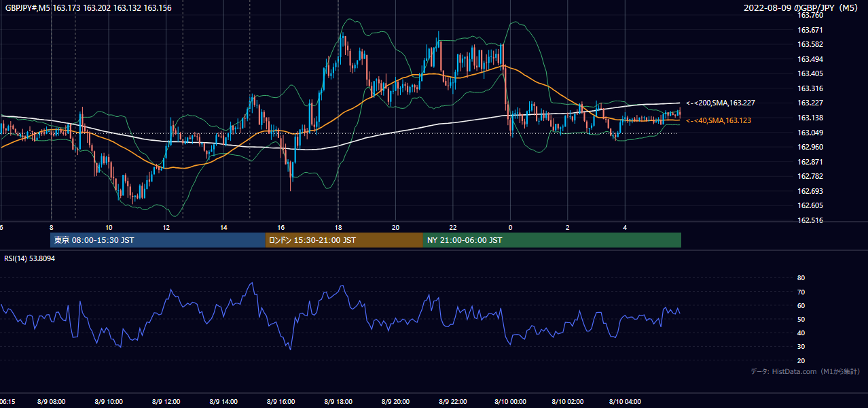The height and width of the screenshot is (408, 868).
Task: Click the 8/9 18:00 date label
Action: (x=338, y=402)
